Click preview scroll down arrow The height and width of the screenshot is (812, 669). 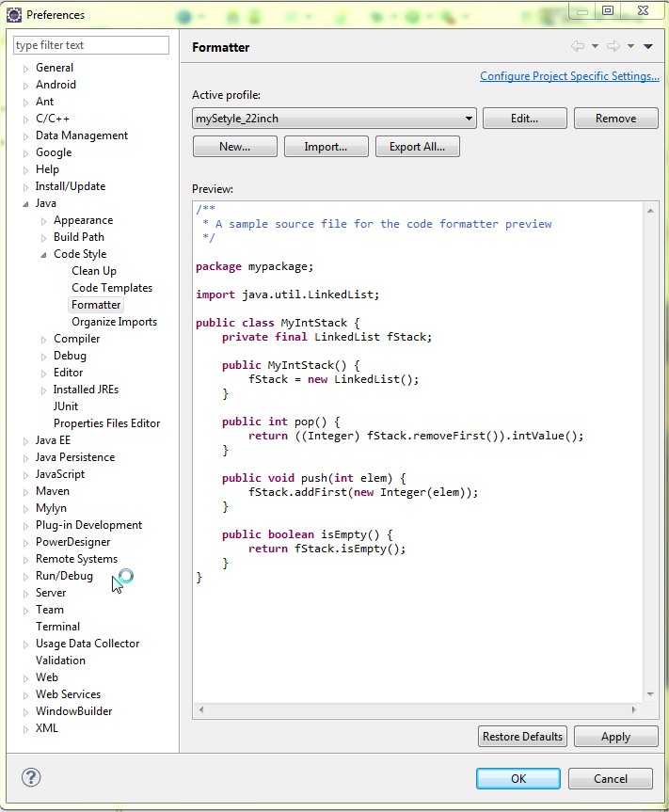click(650, 694)
